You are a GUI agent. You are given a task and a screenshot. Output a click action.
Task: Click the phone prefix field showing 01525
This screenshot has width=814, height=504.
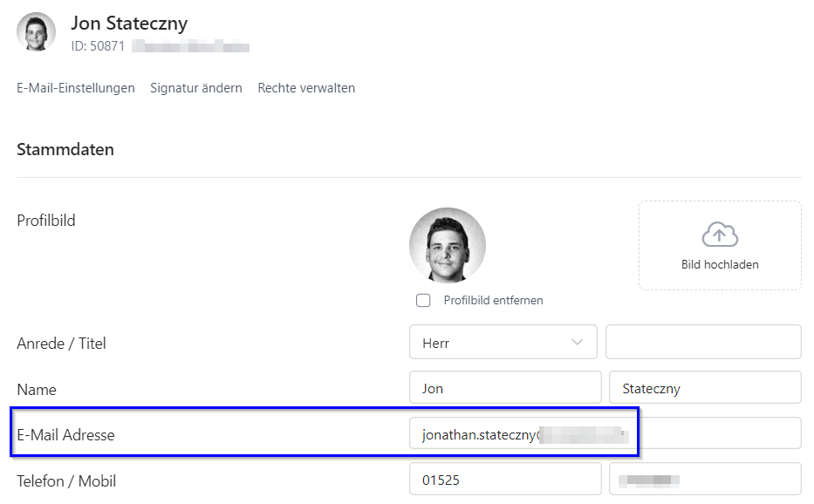(x=504, y=480)
